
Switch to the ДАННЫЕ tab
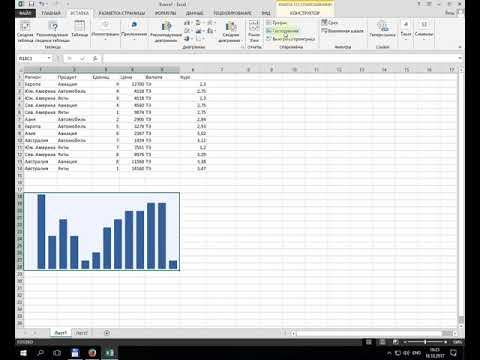click(195, 13)
